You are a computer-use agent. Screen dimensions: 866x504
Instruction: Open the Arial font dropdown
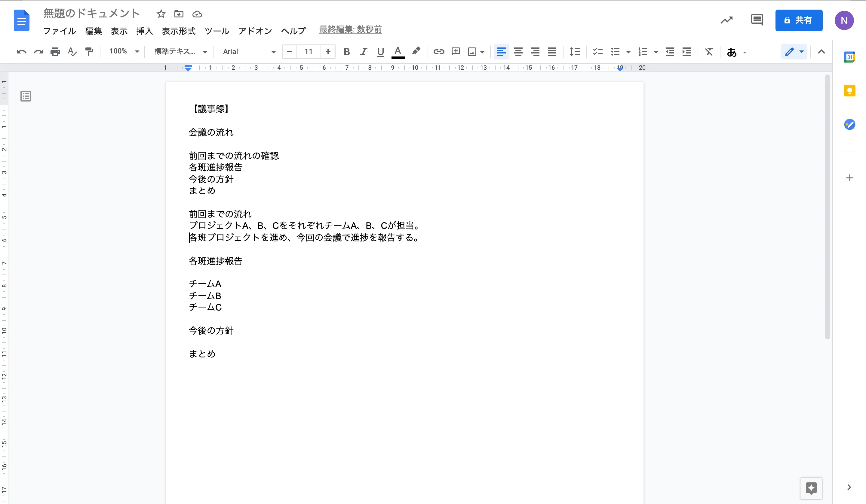249,52
